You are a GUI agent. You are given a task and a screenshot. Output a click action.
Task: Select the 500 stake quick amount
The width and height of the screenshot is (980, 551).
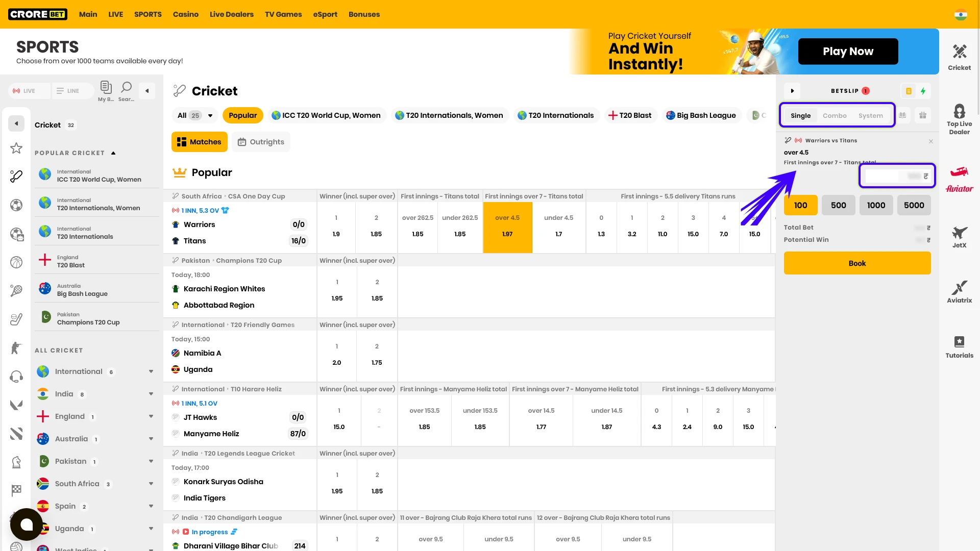coord(838,205)
